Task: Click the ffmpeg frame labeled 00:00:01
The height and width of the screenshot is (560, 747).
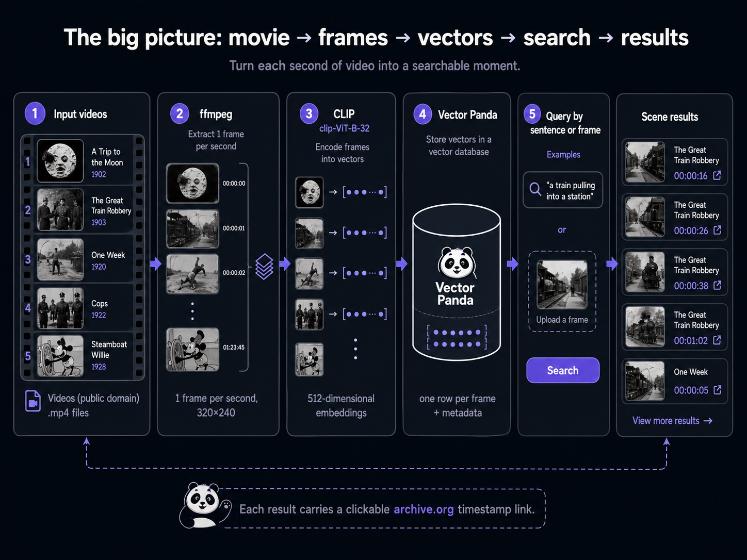Action: coord(192,228)
